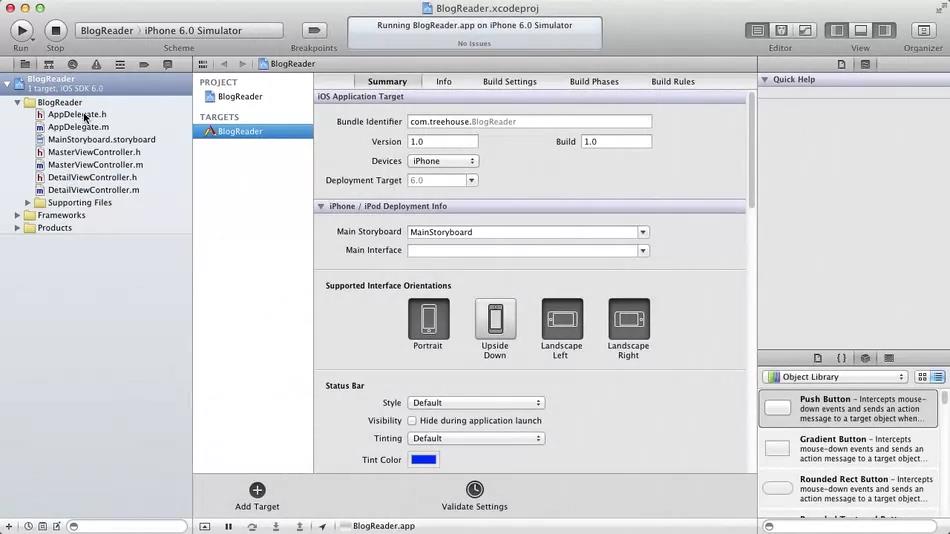Go back in editor history
This screenshot has height=534, width=950.
pos(224,64)
